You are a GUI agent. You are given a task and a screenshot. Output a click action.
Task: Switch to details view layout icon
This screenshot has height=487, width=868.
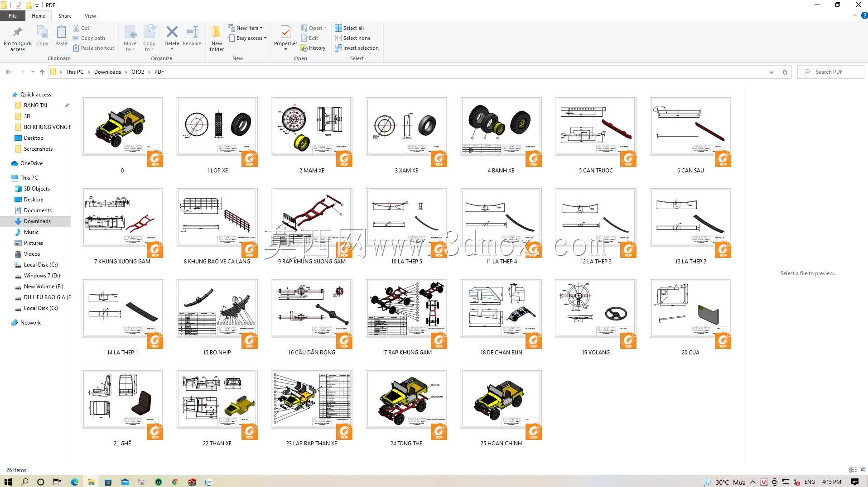pyautogui.click(x=853, y=470)
